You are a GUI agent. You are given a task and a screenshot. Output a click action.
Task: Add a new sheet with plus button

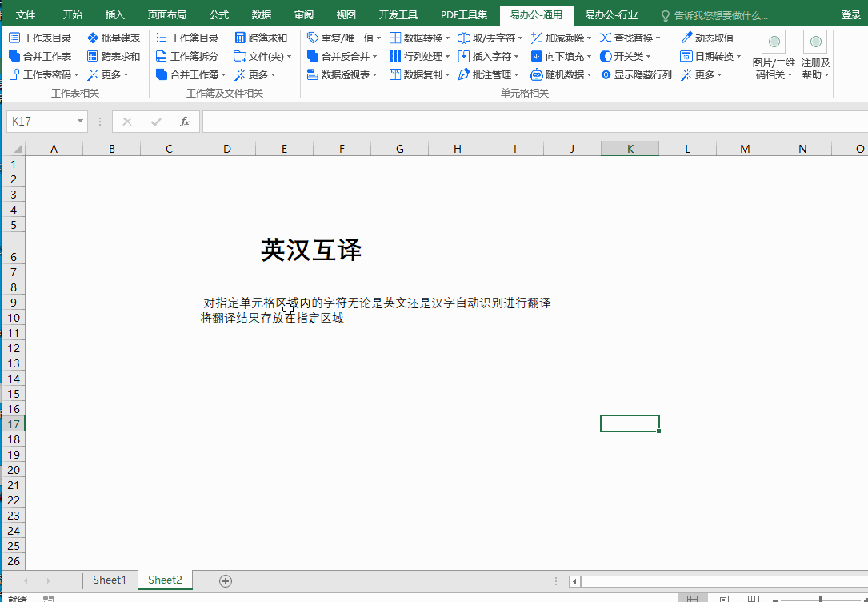pos(226,581)
